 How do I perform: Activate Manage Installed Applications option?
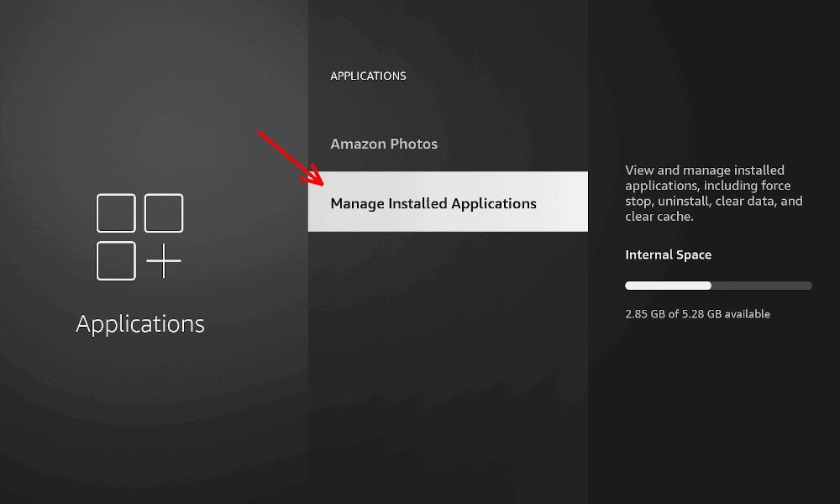point(433,203)
